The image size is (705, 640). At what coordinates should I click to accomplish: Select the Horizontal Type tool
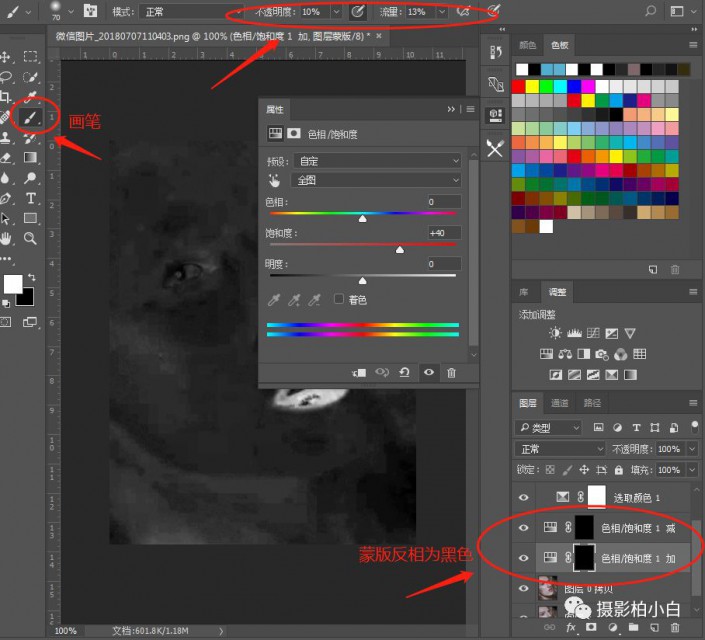click(x=31, y=198)
